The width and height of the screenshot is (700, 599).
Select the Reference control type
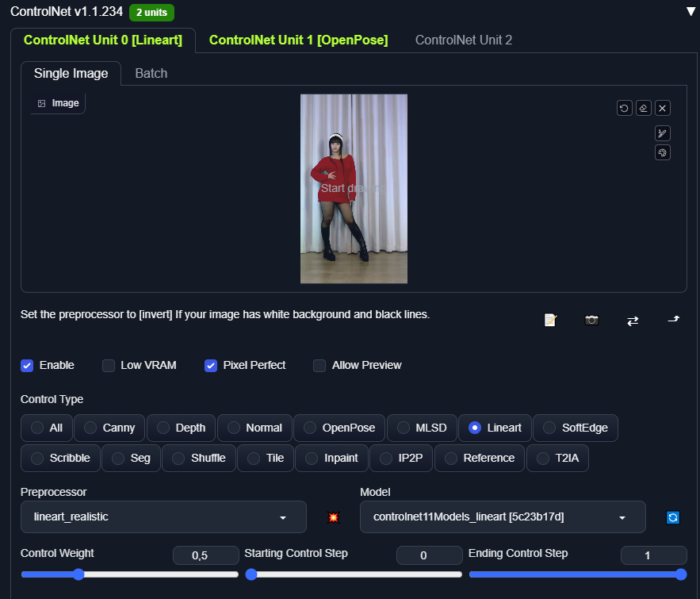[x=480, y=458]
